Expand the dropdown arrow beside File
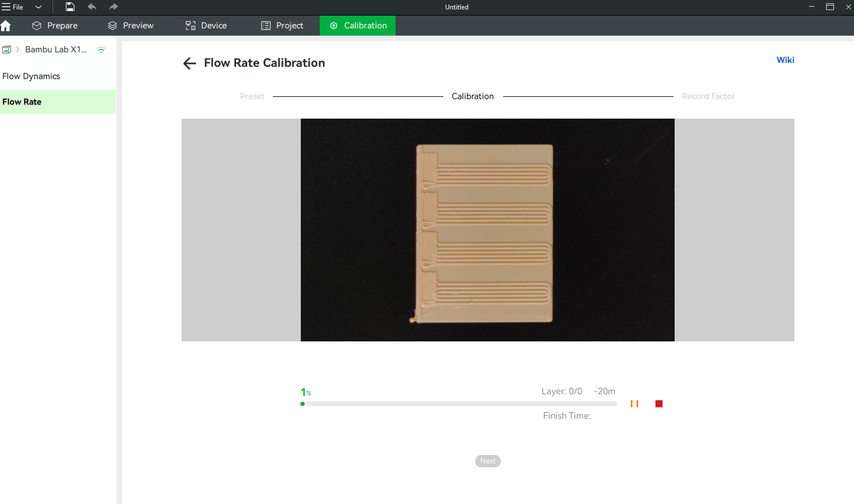854x504 pixels. coord(38,7)
